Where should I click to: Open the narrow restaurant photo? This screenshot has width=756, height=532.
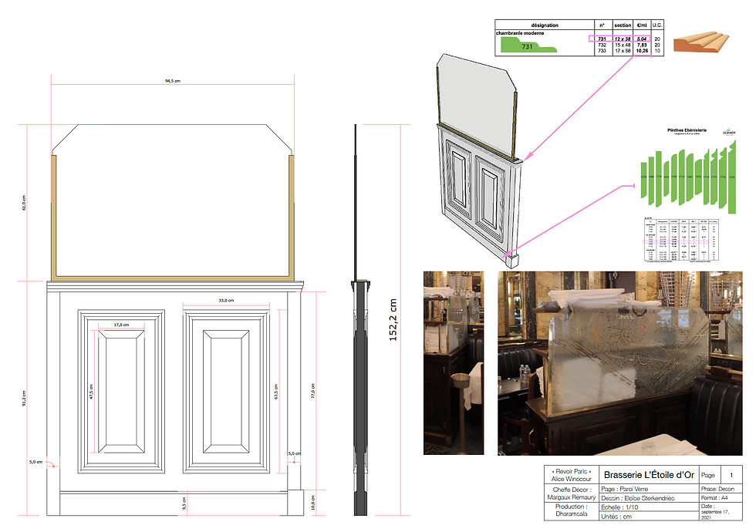pos(454,363)
